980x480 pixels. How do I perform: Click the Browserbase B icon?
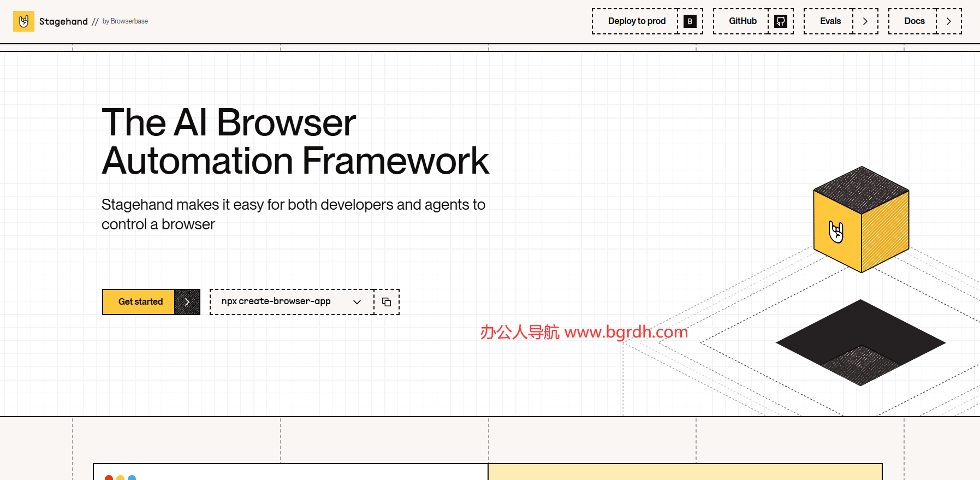690,21
